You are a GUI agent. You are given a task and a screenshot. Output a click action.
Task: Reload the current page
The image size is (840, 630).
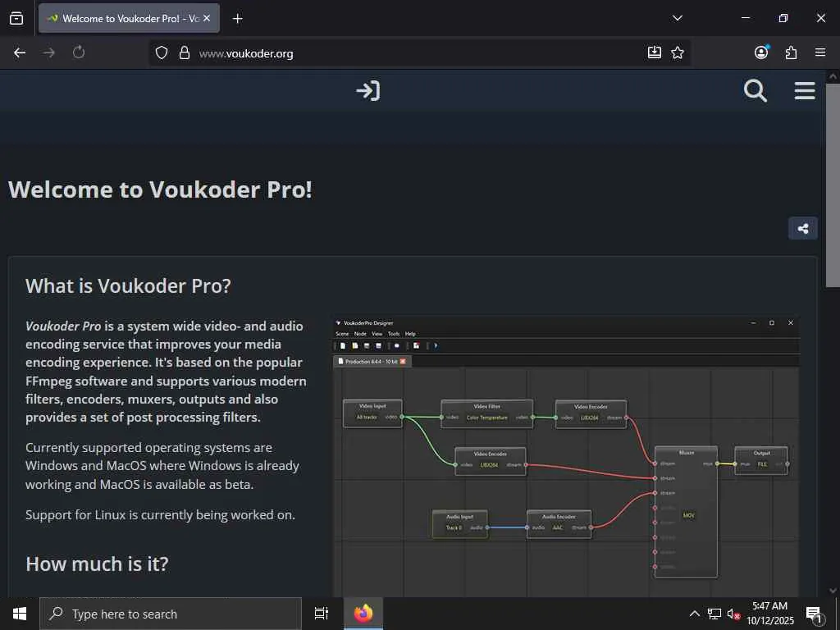79,52
